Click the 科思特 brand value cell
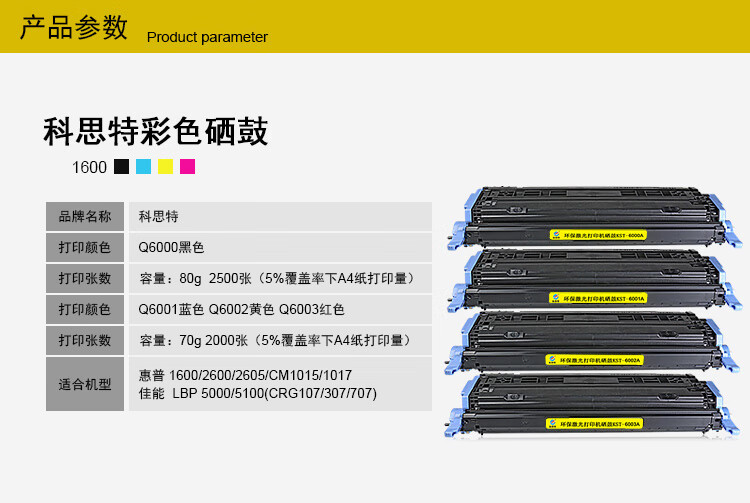 tap(280, 216)
